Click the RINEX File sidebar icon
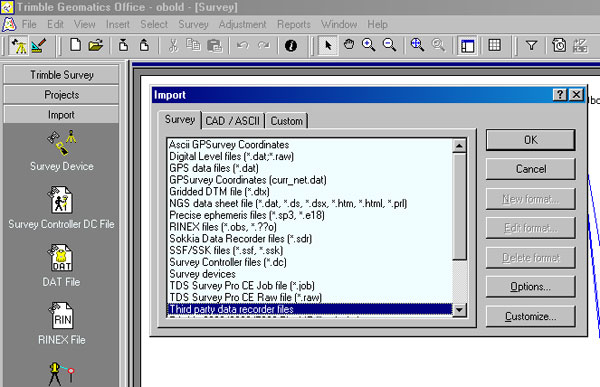This screenshot has width=600, height=387. click(x=61, y=316)
